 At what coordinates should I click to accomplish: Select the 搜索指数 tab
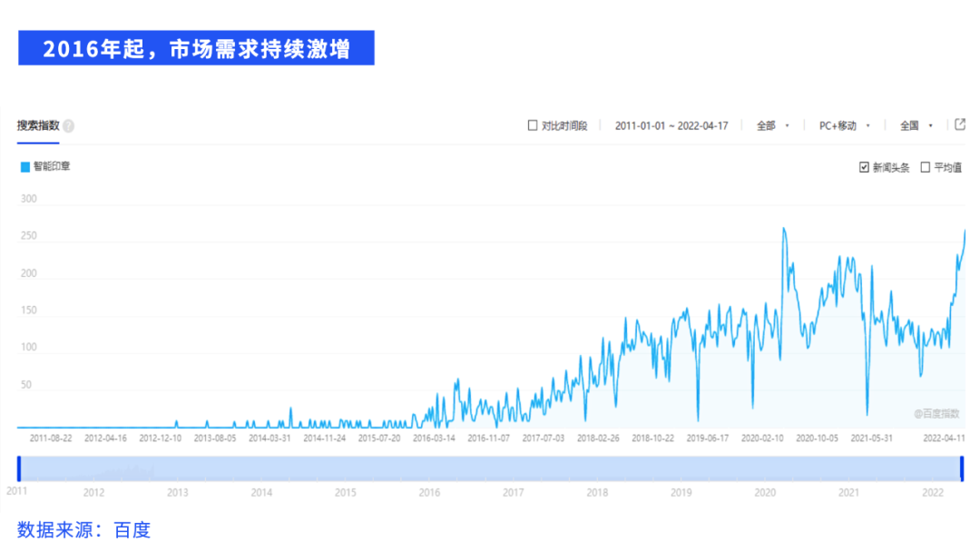pyautogui.click(x=38, y=126)
